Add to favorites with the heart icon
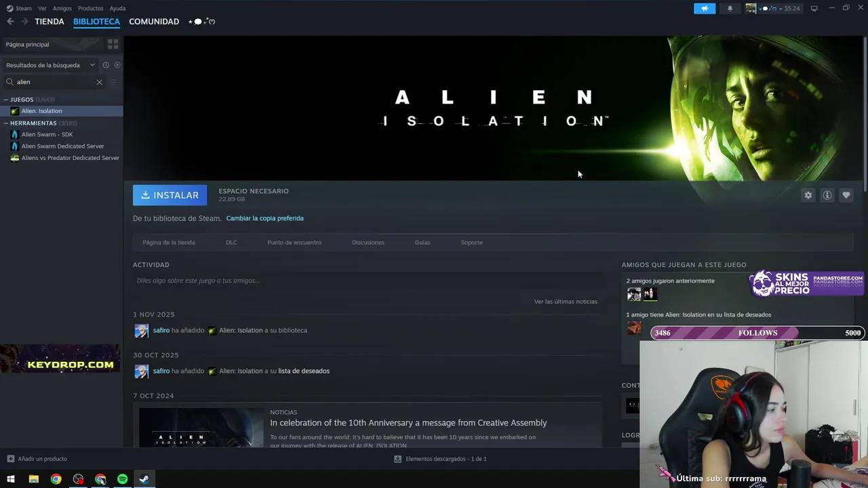868x488 pixels. [846, 195]
